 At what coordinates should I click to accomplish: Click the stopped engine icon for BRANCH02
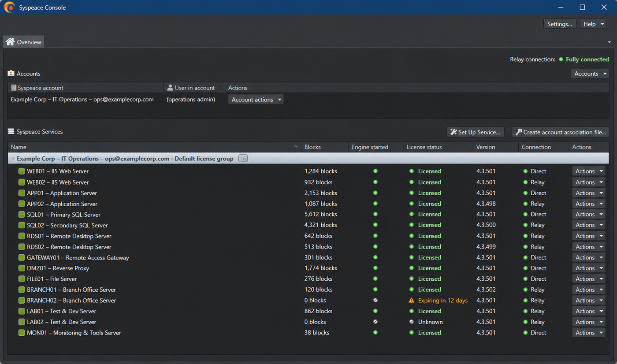[375, 300]
